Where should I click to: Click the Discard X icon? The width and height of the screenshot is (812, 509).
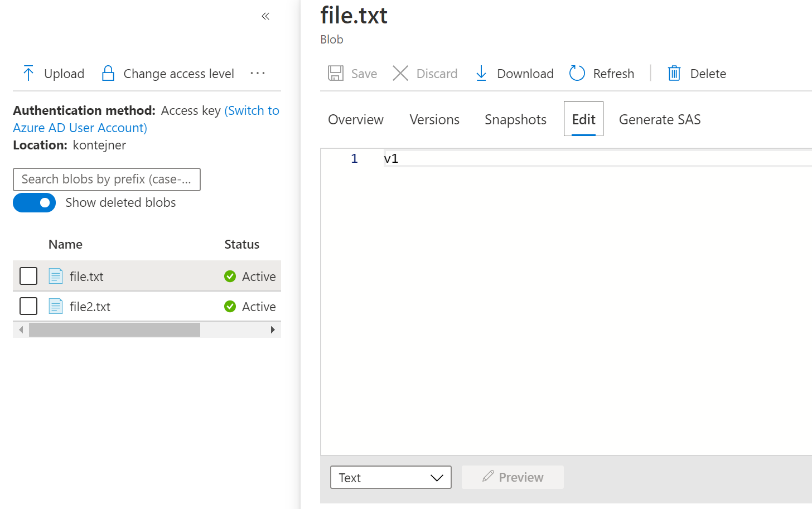400,74
